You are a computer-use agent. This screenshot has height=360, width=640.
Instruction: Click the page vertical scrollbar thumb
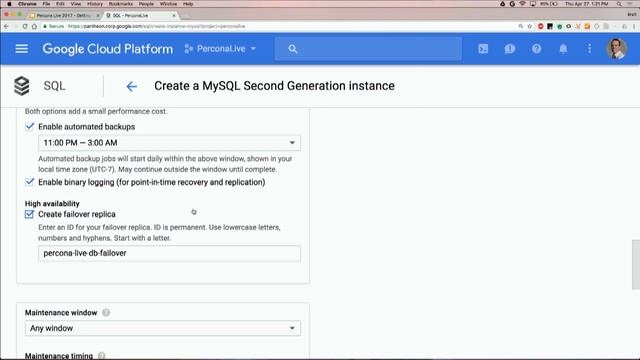636,264
